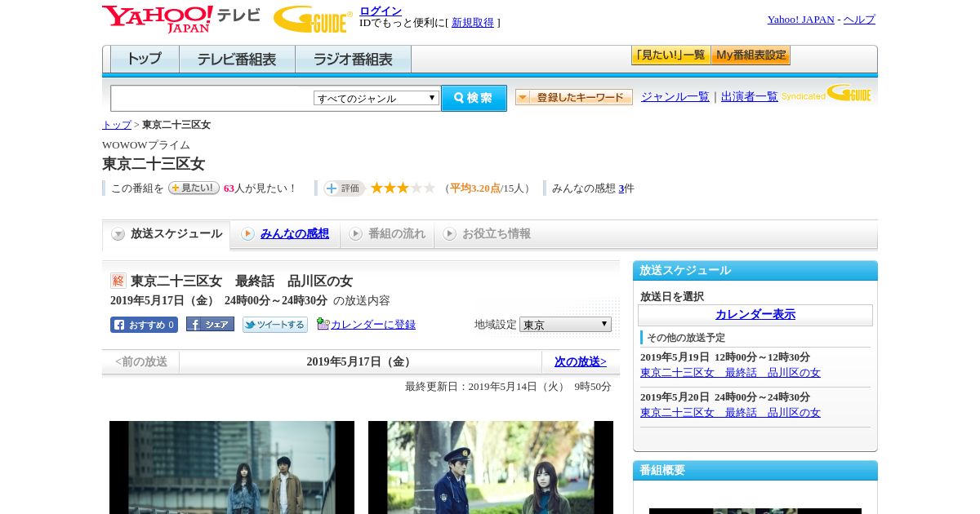Click the Facebook シェア button
The height and width of the screenshot is (514, 980).
210,324
